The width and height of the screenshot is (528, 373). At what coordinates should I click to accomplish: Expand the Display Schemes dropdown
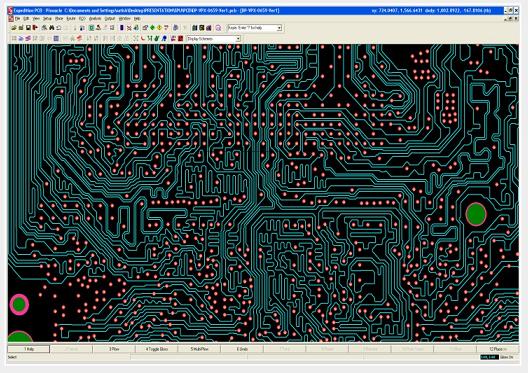(238, 39)
